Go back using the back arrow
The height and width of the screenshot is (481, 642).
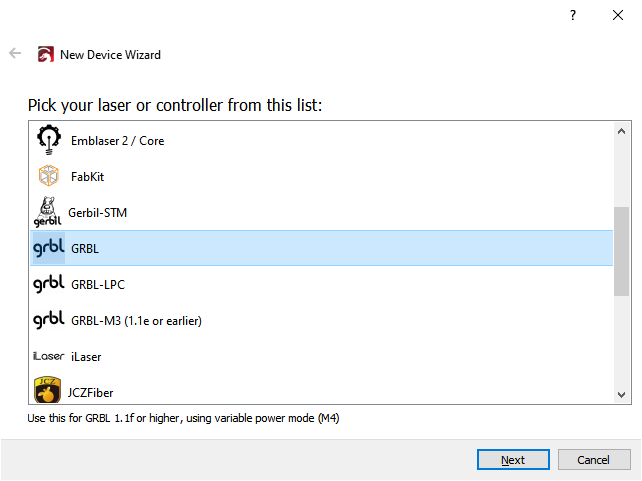[x=15, y=54]
